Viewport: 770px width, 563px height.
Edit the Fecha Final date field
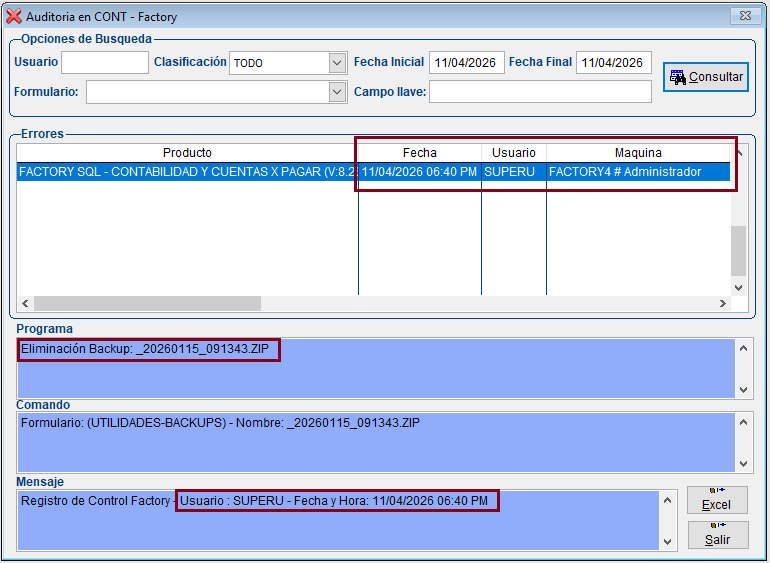pos(613,63)
